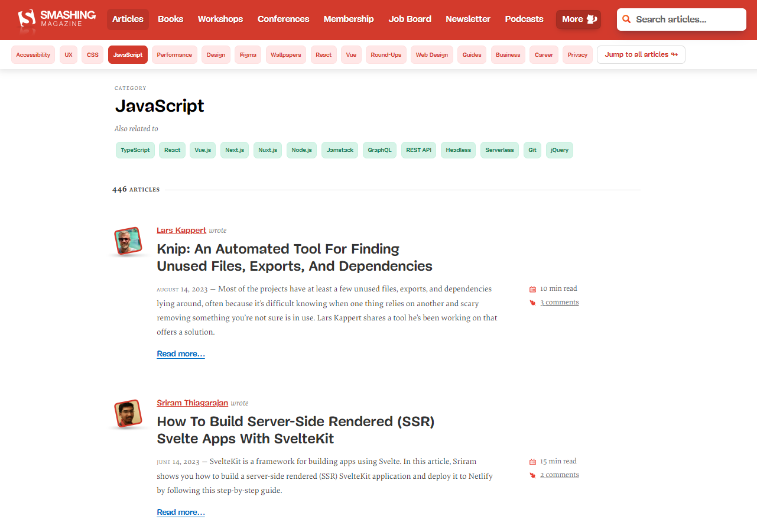Viewport: 757px width, 532px height.
Task: Open the Node.js related tag
Action: click(301, 150)
